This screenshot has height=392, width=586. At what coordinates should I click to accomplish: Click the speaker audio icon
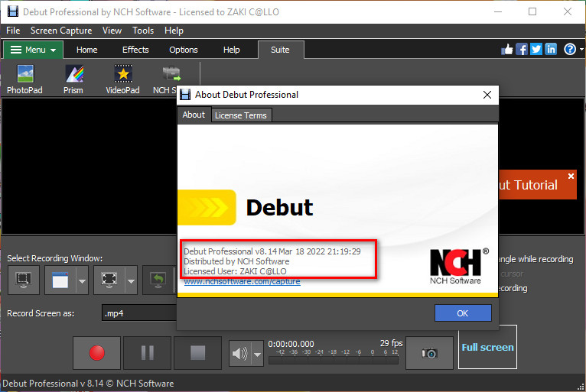[240, 353]
